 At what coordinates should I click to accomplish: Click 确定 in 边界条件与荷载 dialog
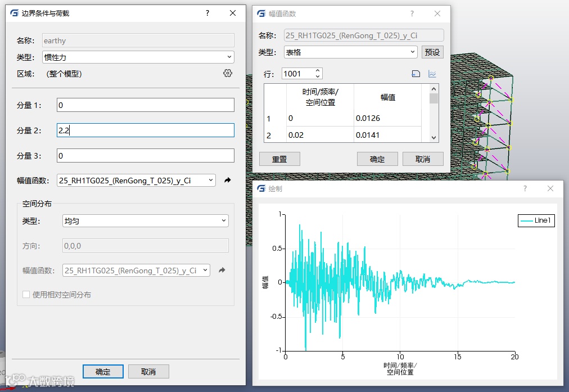(x=103, y=372)
